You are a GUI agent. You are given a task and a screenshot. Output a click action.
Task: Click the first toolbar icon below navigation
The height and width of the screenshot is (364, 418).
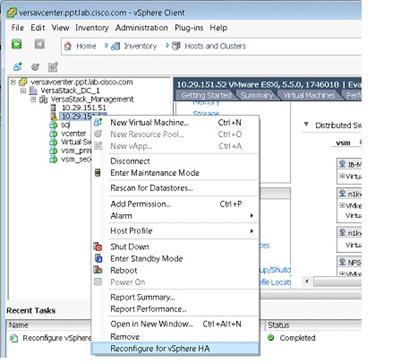coord(18,67)
